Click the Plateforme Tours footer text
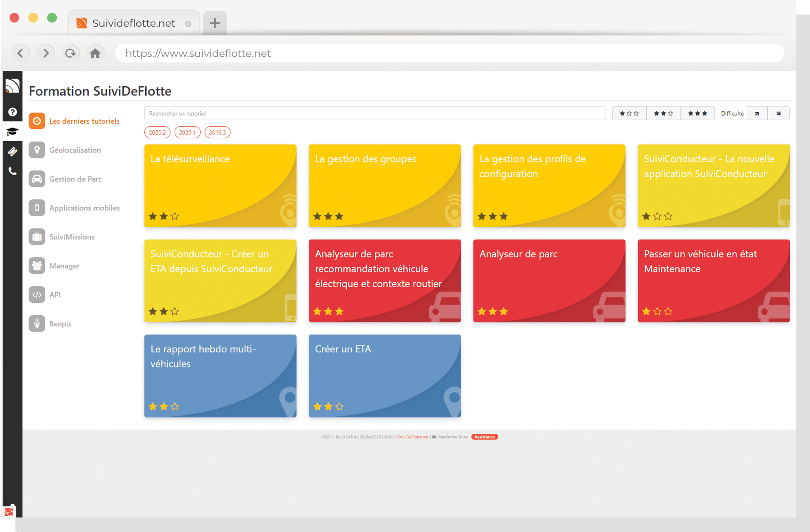The image size is (810, 532). 452,437
